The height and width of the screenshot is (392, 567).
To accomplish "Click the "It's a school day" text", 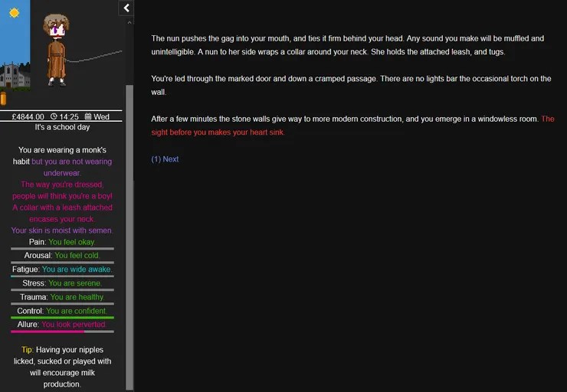I will (62, 127).
